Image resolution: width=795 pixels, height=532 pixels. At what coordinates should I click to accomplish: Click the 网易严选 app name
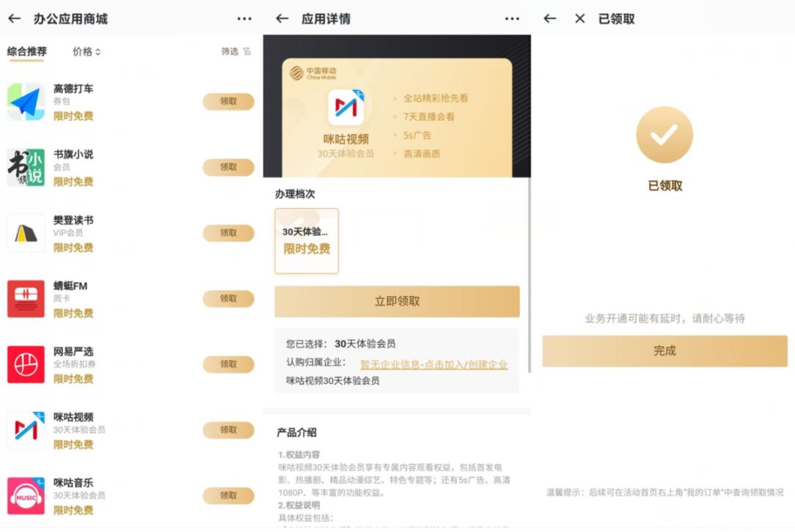pos(73,351)
